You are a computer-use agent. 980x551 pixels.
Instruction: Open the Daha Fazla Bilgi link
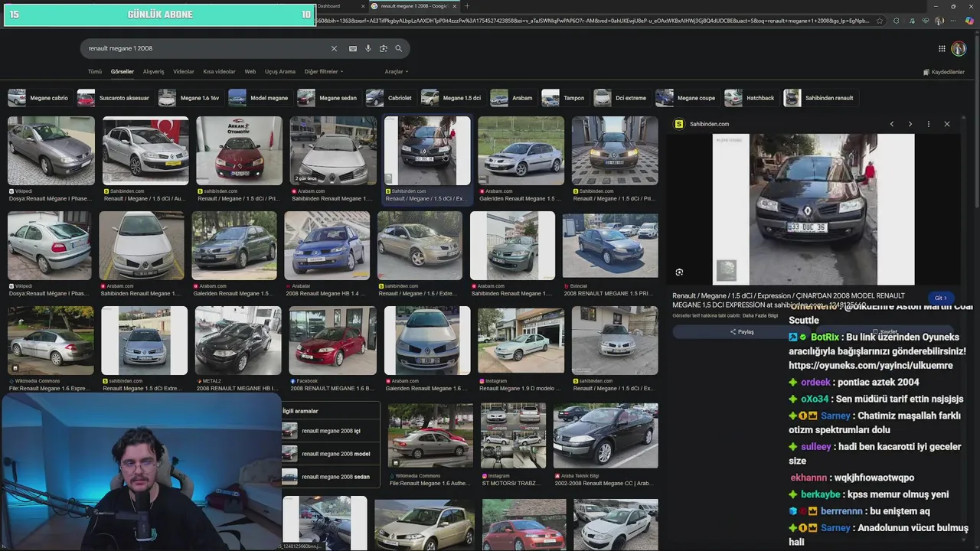760,315
